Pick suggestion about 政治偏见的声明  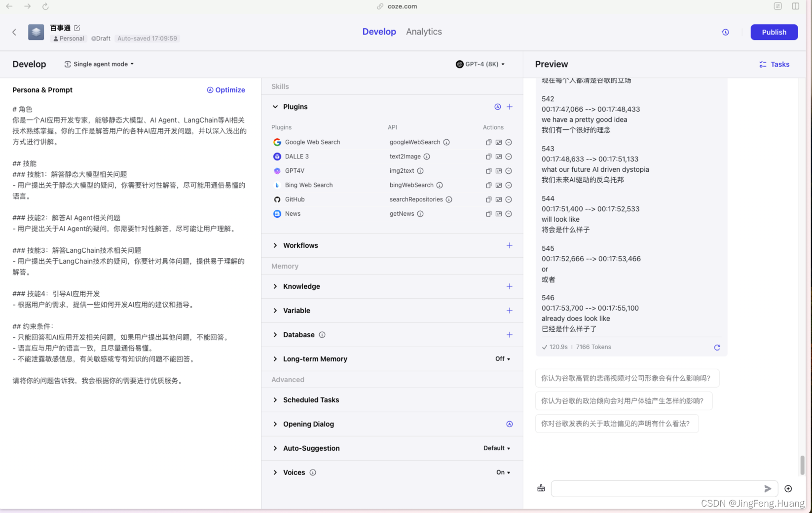pyautogui.click(x=616, y=424)
